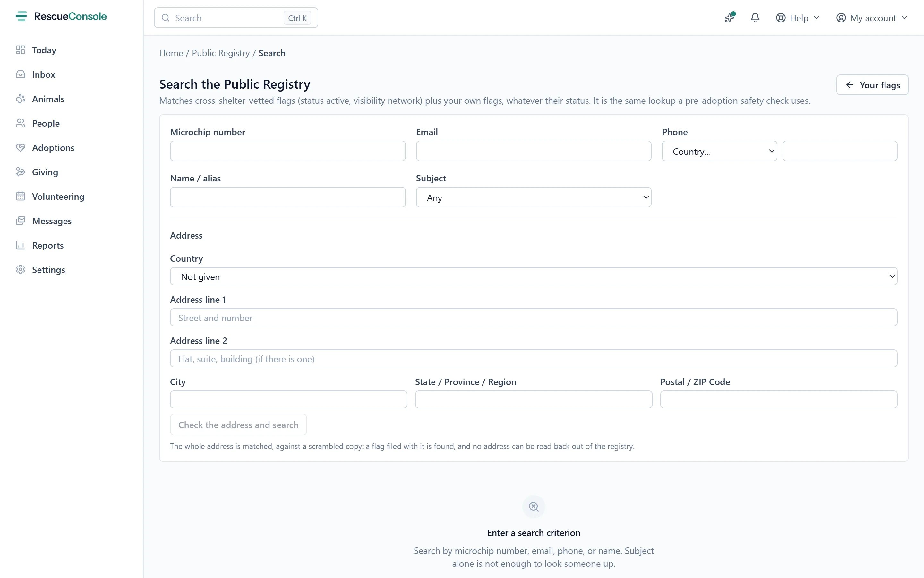Open Messages via the mail icon
This screenshot has width=924, height=578.
click(21, 221)
